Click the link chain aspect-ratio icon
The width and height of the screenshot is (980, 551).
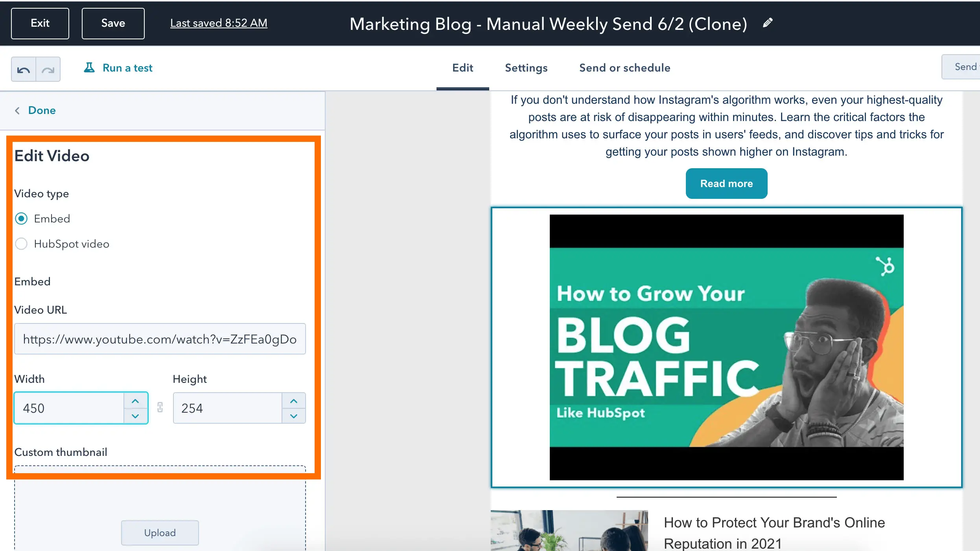tap(160, 408)
